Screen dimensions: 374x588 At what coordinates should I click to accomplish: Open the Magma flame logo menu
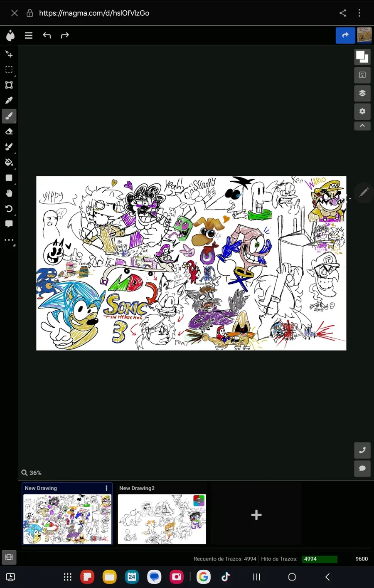10,36
